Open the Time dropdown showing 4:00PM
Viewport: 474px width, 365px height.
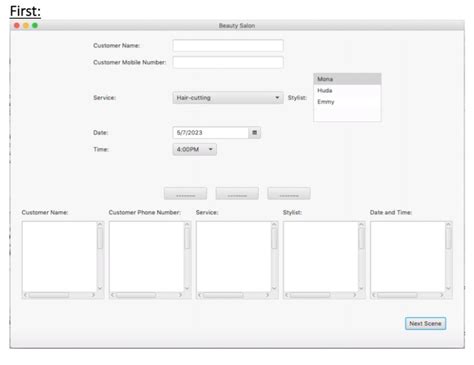(x=195, y=149)
